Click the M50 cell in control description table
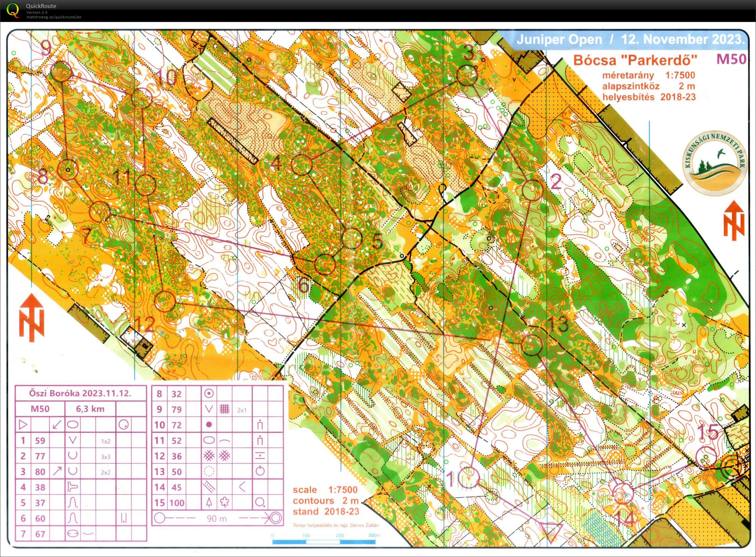The image size is (756, 557). tap(40, 409)
